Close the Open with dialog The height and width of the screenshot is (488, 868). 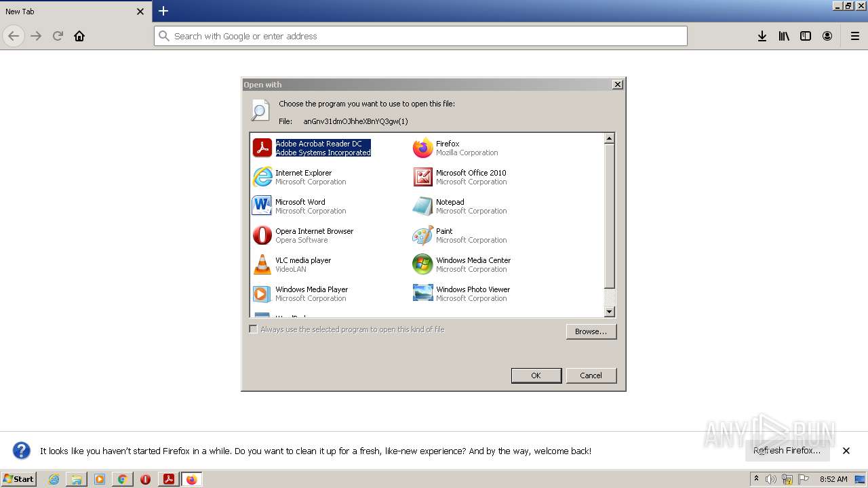617,85
